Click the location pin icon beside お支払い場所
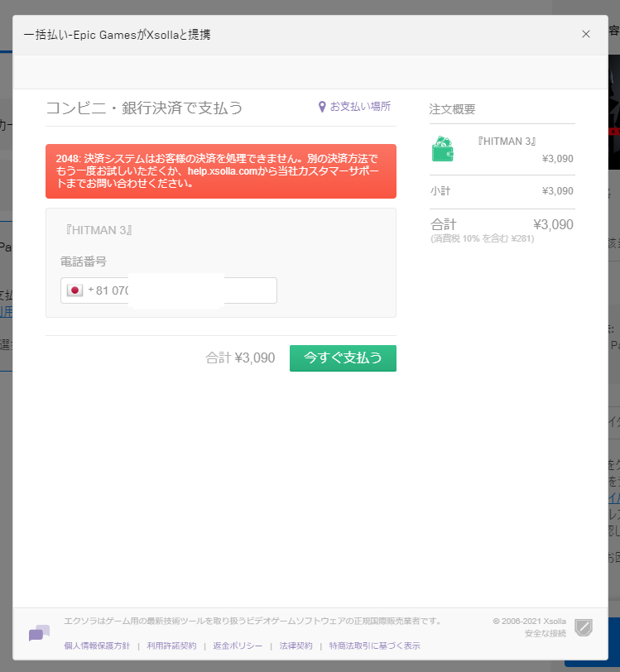 click(x=323, y=107)
